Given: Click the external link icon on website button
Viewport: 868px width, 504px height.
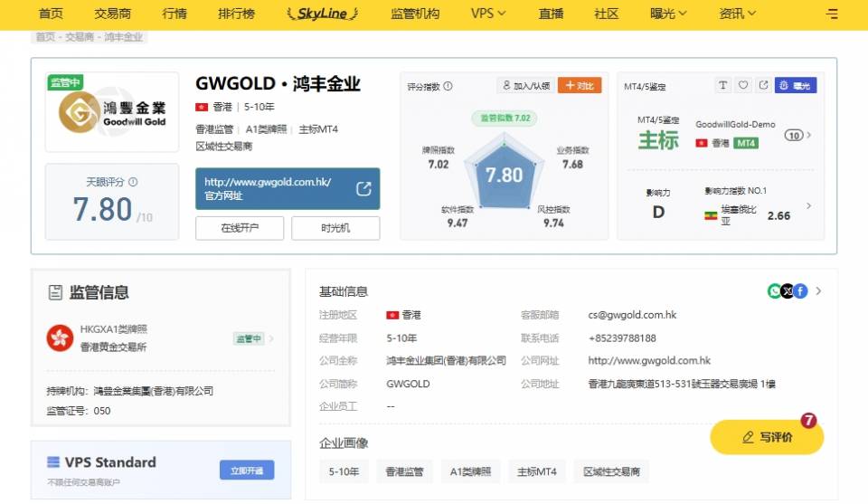Looking at the screenshot, I should tap(363, 189).
